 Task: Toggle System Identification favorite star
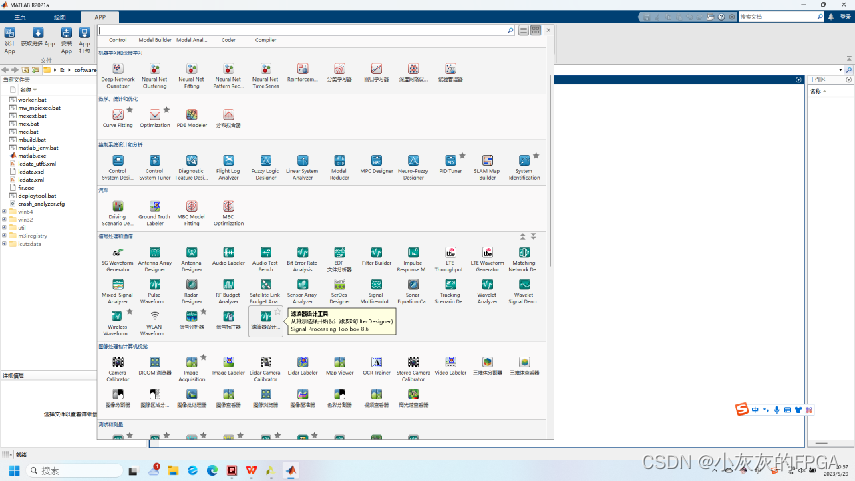point(536,155)
